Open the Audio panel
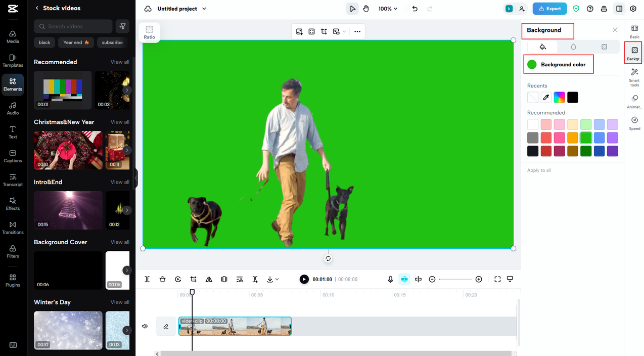644x356 pixels. pyautogui.click(x=13, y=108)
